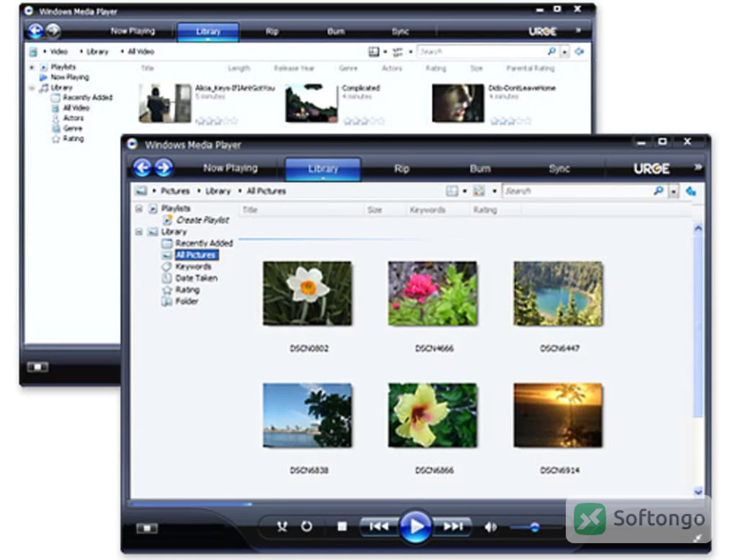Select Recently Added under pictures Library

pos(204,243)
